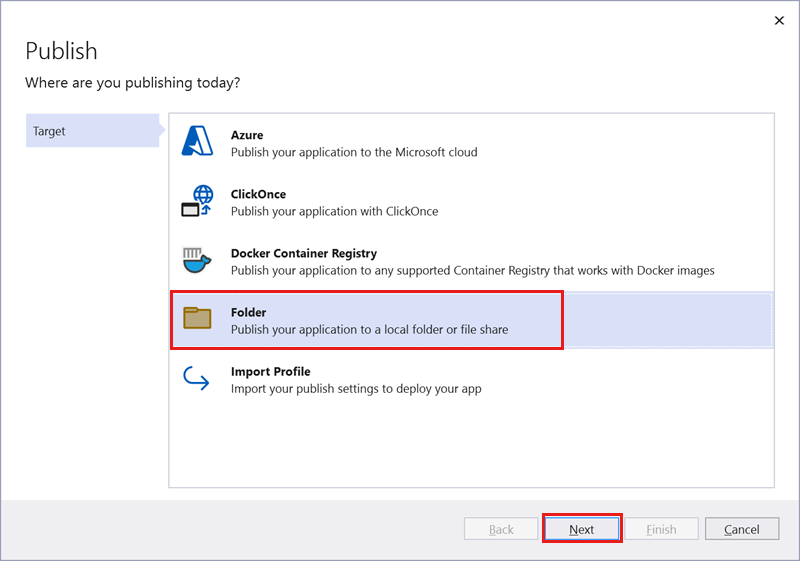The height and width of the screenshot is (561, 800).
Task: Click the Import Profile arrow icon
Action: (197, 379)
